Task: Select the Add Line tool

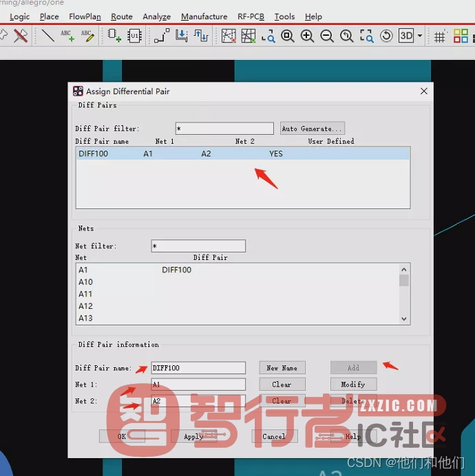Action: pyautogui.click(x=47, y=36)
